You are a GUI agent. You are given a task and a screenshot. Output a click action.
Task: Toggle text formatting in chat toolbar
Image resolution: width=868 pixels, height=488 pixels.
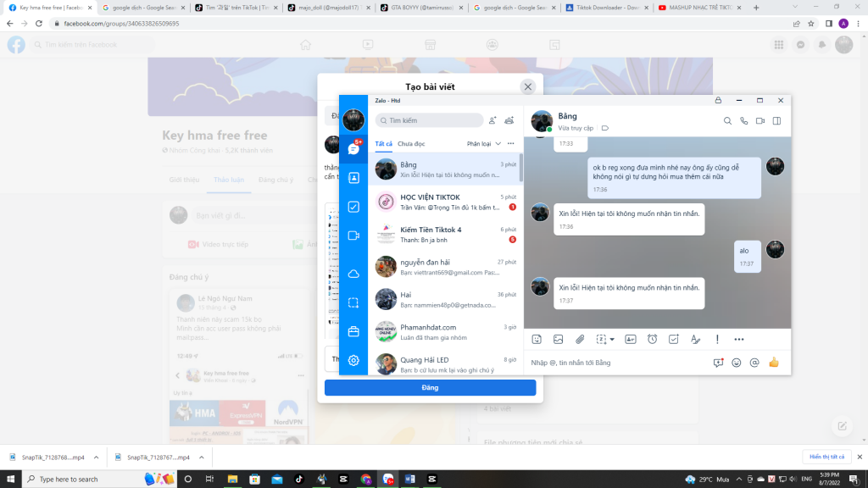click(695, 339)
